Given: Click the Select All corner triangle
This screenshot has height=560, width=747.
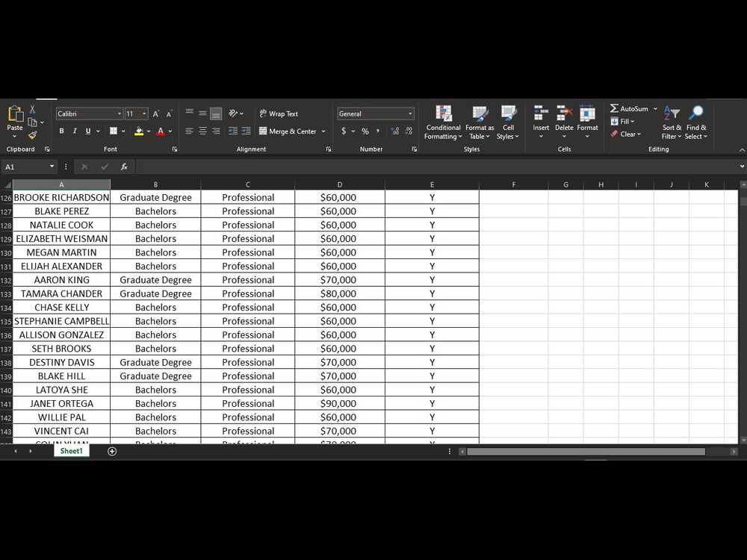Looking at the screenshot, I should [7, 184].
